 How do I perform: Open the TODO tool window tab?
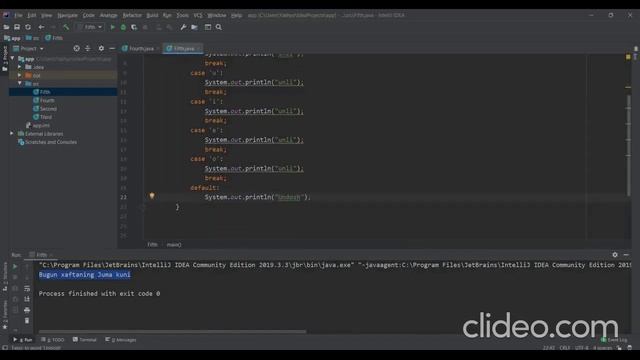tap(53, 340)
